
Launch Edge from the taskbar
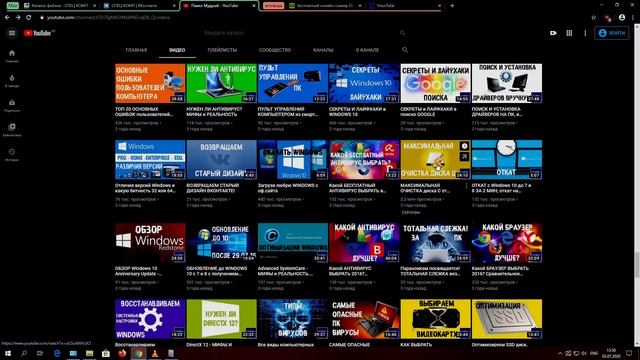pos(57,353)
